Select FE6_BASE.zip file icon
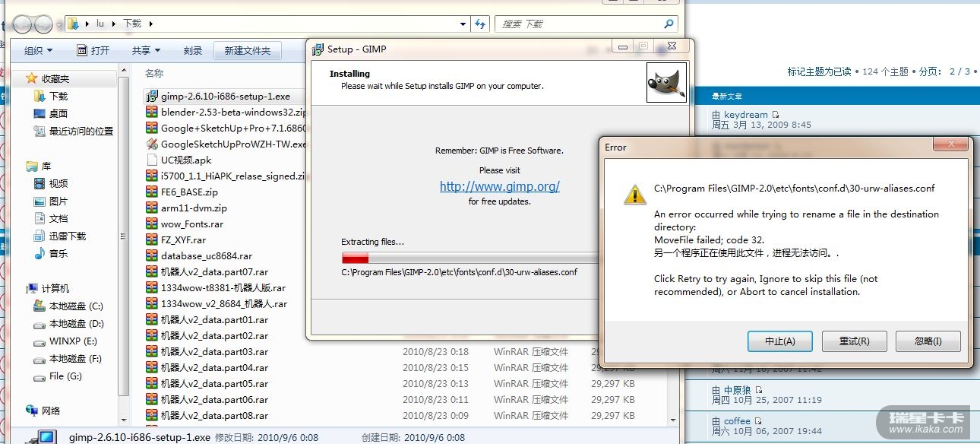This screenshot has width=980, height=444. point(152,192)
